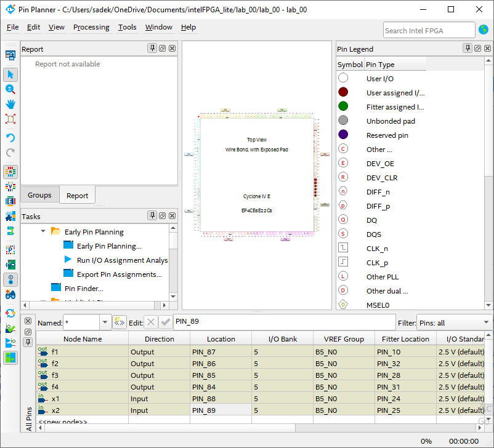Click the Search Intel FPGA field

pyautogui.click(x=428, y=30)
